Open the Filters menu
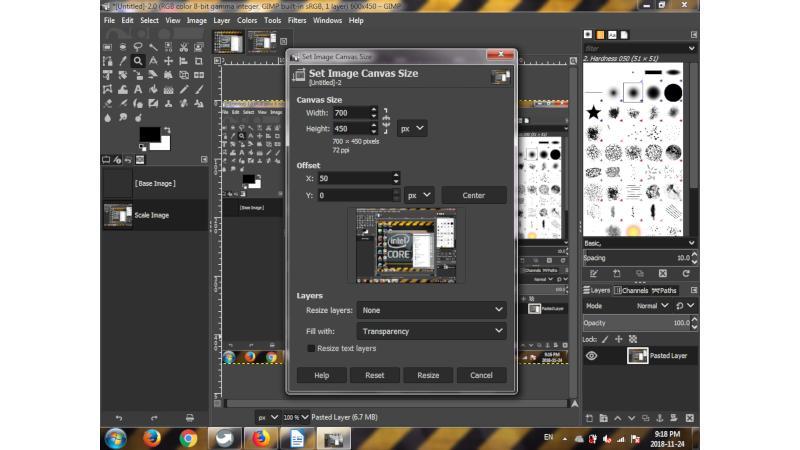 tap(297, 20)
